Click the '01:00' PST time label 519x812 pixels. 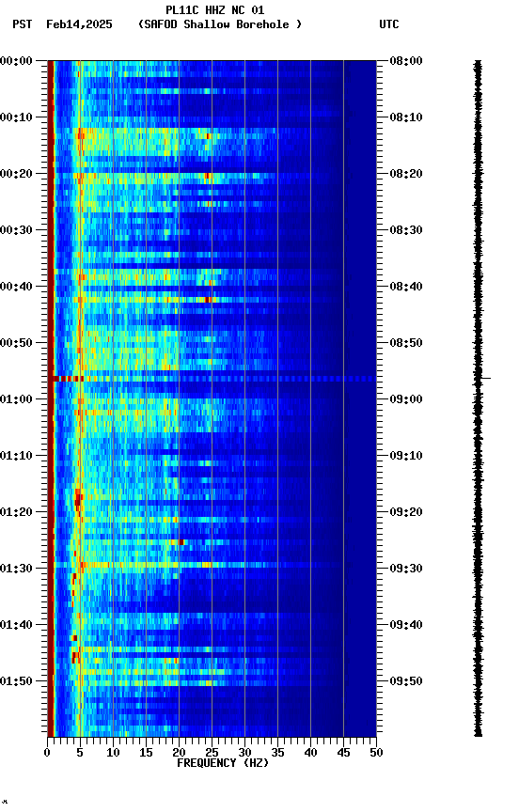tap(16, 399)
